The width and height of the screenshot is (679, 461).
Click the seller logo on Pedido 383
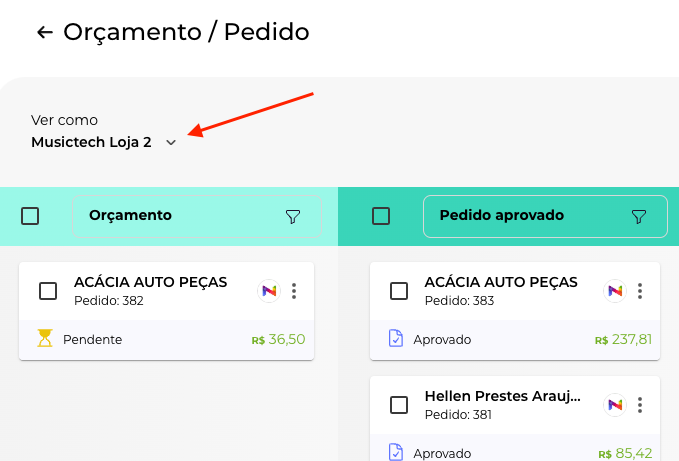[614, 291]
